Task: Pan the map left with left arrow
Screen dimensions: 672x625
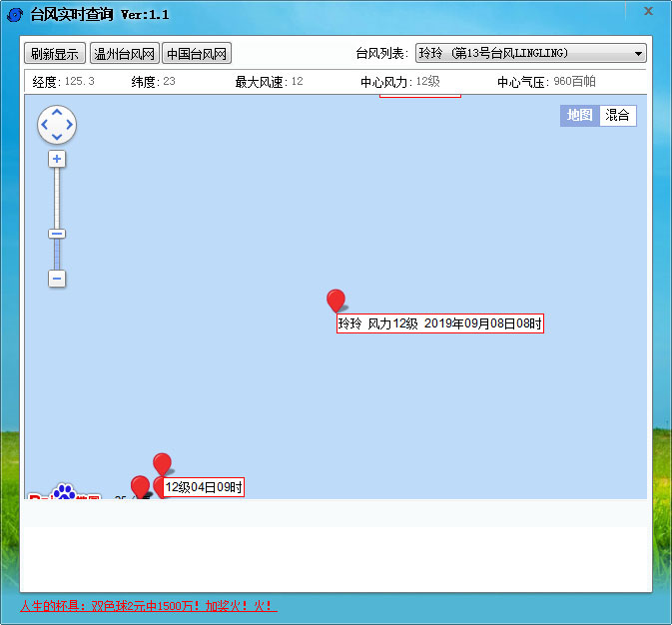Action: pyautogui.click(x=44, y=125)
